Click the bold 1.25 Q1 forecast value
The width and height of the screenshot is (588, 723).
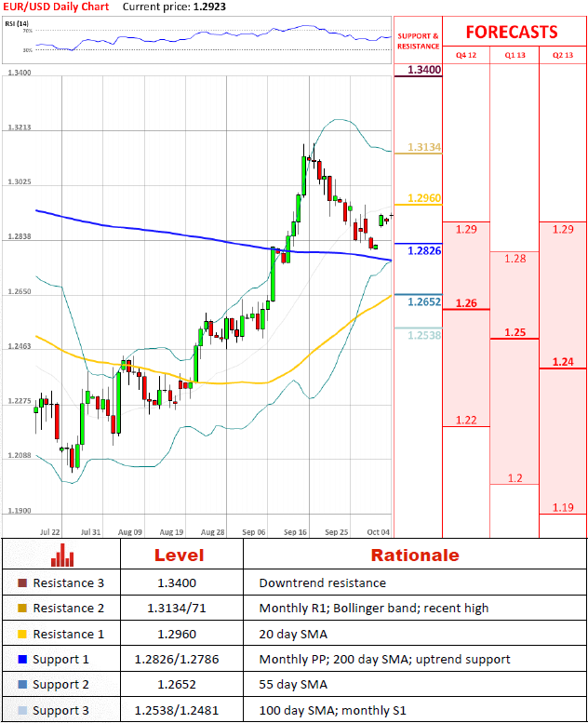pos(514,332)
